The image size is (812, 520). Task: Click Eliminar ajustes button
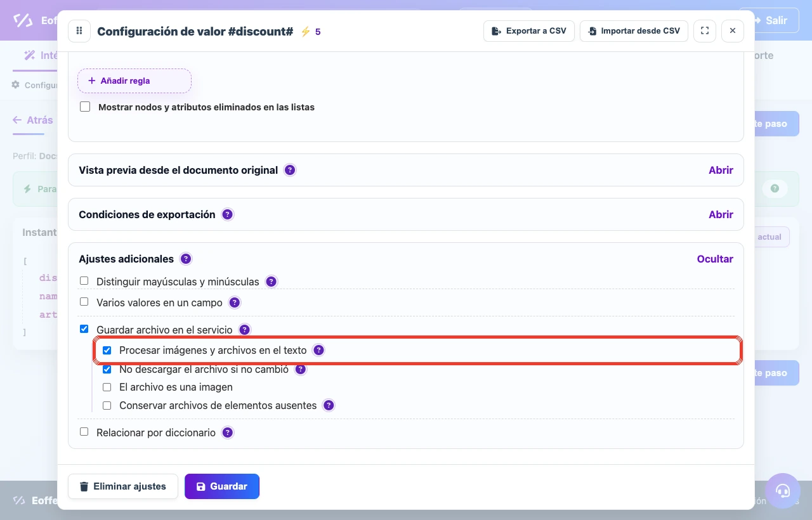click(123, 486)
